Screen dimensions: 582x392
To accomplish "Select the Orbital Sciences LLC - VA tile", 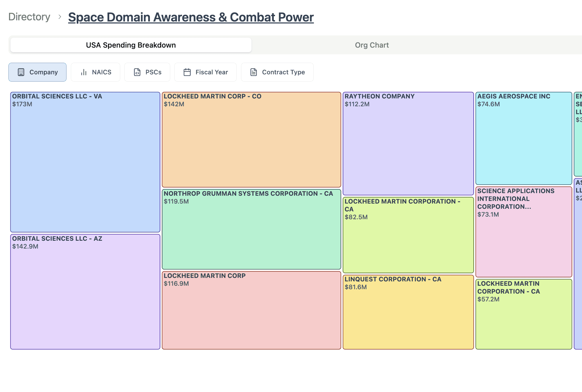I will [x=85, y=162].
